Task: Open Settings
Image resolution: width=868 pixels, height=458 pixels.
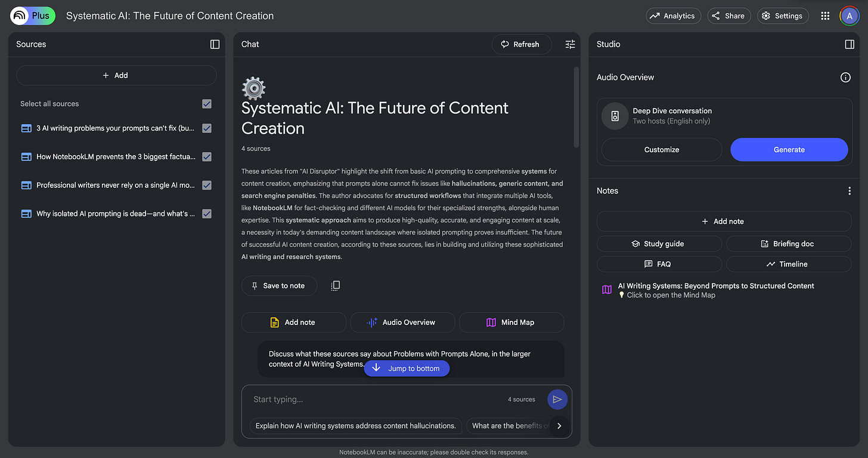Action: tap(783, 16)
